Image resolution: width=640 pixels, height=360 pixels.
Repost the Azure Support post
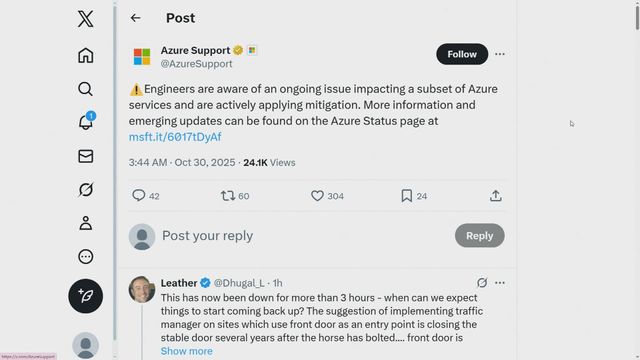228,196
